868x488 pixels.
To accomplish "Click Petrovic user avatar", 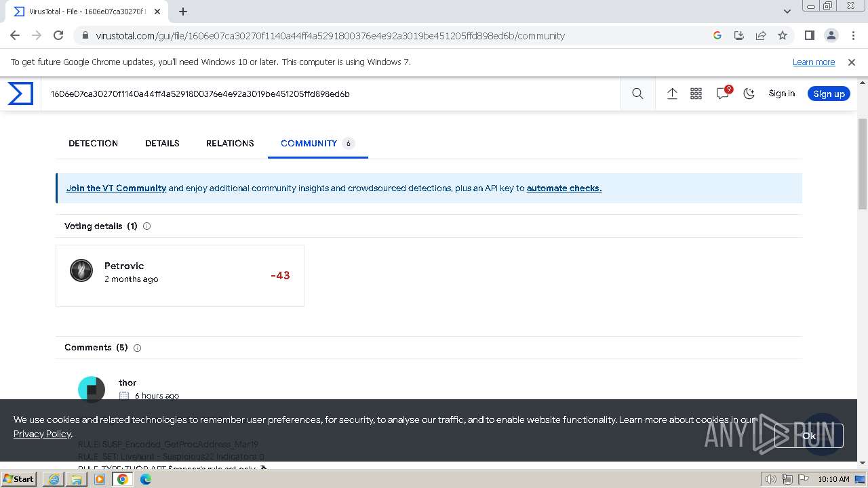I will [x=81, y=270].
